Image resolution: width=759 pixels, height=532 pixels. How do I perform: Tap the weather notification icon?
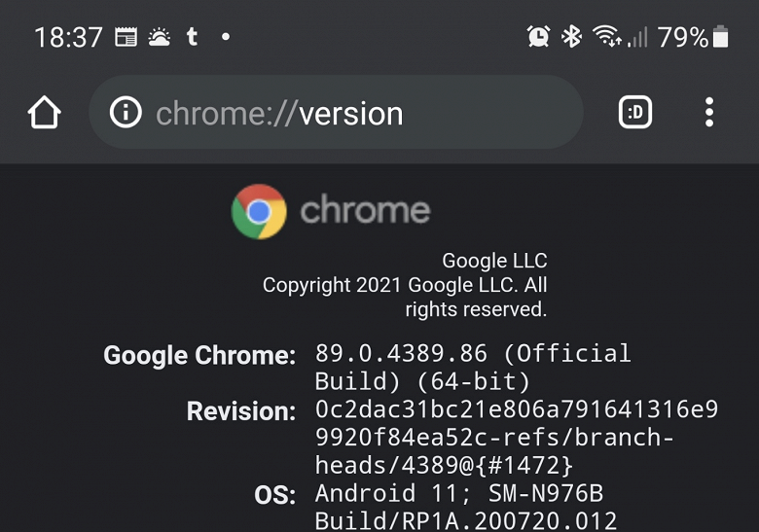pyautogui.click(x=159, y=37)
